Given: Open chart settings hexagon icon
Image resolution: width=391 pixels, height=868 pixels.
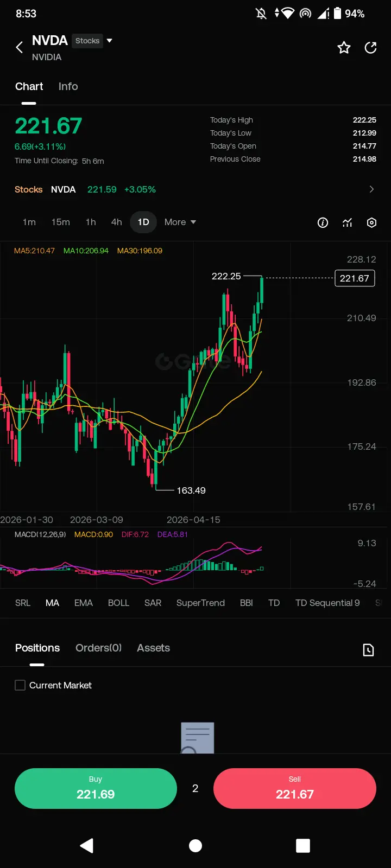Looking at the screenshot, I should pos(371,222).
